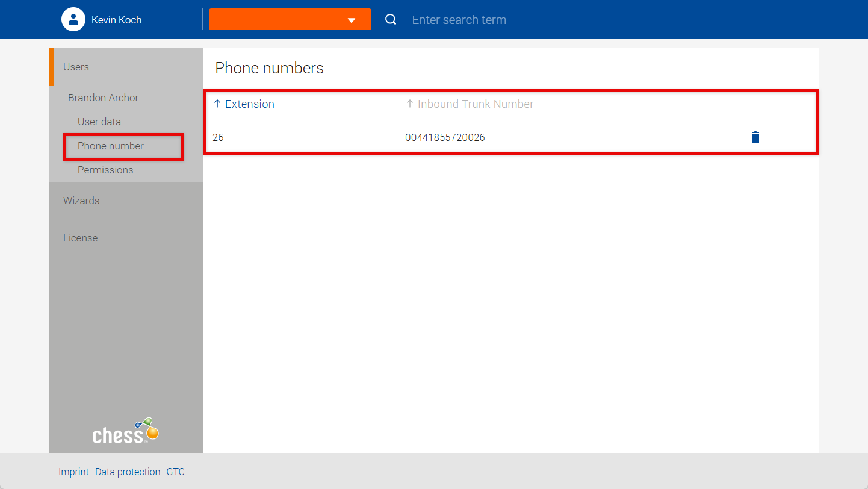Viewport: 868px width, 489px height.
Task: Click the search magnifier icon
Action: pyautogui.click(x=391, y=19)
